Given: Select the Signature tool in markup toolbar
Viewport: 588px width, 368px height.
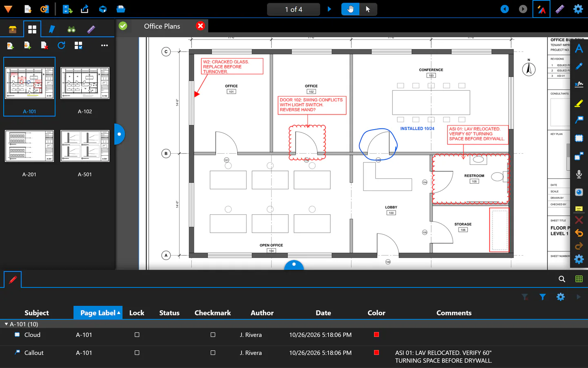Looking at the screenshot, I should 579,84.
